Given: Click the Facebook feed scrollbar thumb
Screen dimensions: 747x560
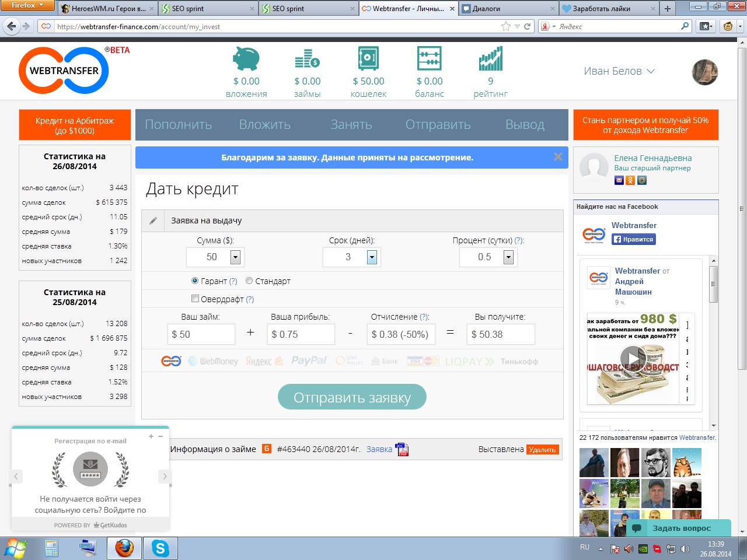Looking at the screenshot, I should tap(713, 284).
